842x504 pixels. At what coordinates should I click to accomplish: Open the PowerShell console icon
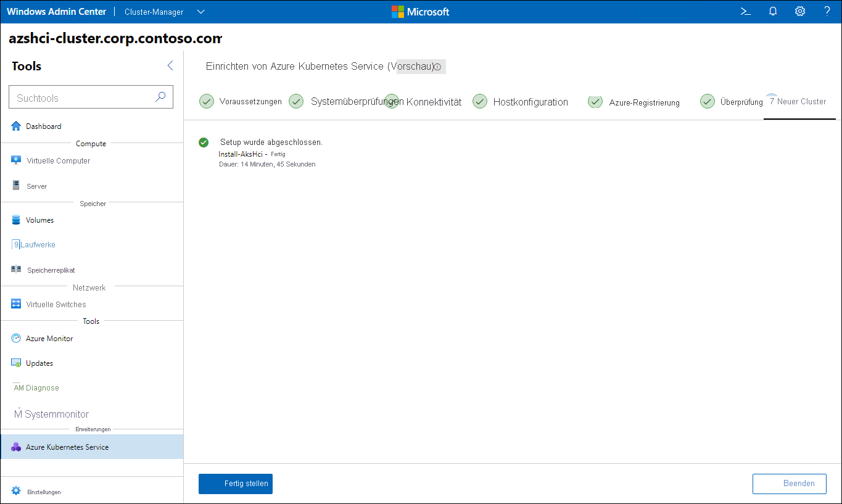pos(745,11)
